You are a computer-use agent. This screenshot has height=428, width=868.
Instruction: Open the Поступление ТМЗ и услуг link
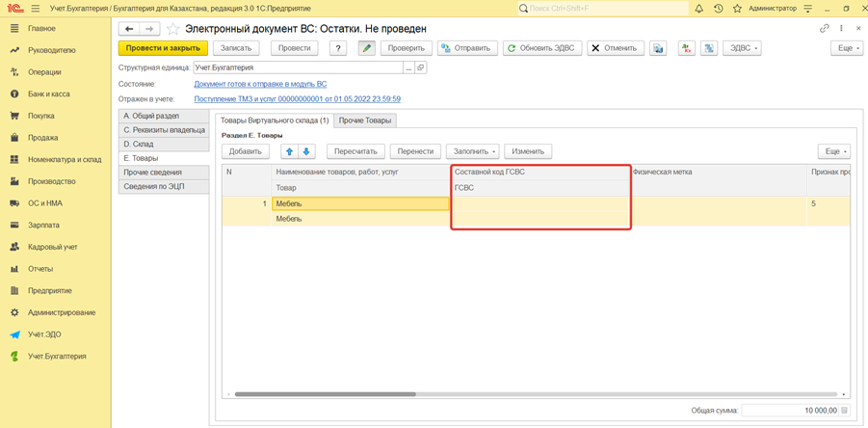[x=297, y=98]
